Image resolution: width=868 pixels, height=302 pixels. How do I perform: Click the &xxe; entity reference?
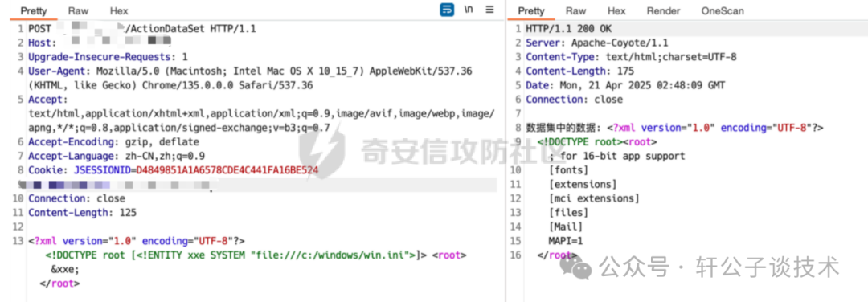(x=65, y=269)
